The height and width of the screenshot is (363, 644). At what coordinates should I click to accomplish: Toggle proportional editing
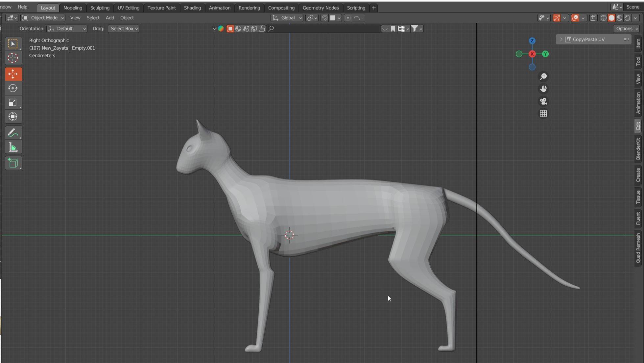click(x=348, y=18)
